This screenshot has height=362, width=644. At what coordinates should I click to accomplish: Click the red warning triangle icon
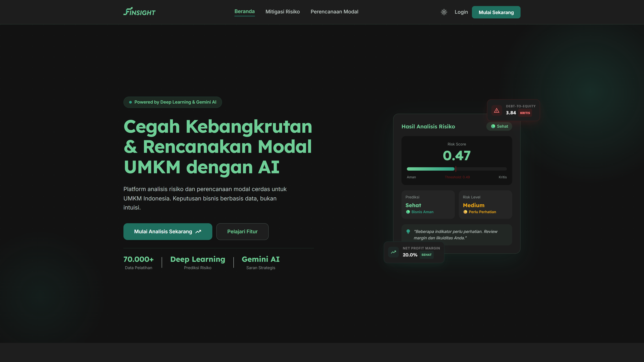(496, 110)
